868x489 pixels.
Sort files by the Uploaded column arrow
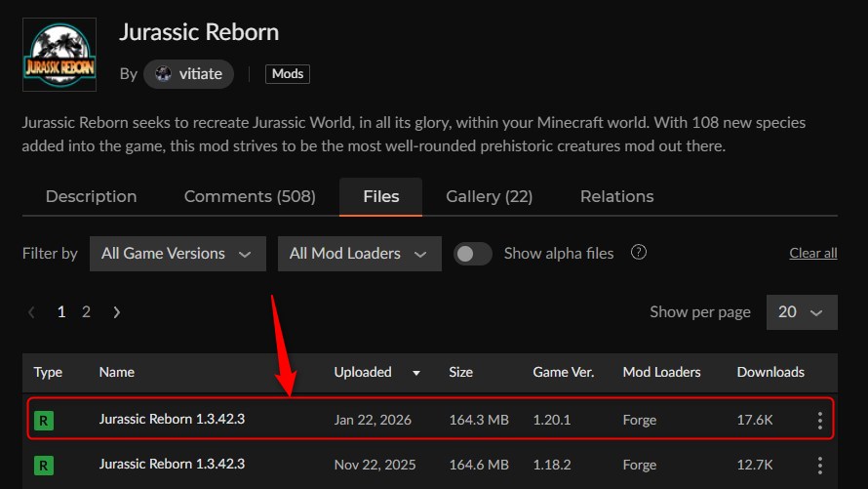[417, 373]
